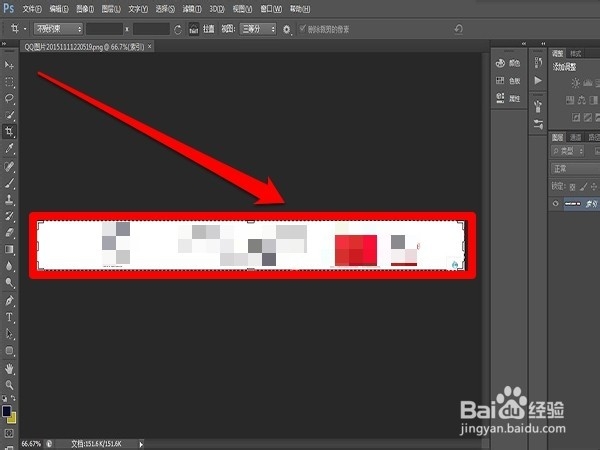Select the Lasso tool
This screenshot has height=450, width=600.
(x=9, y=98)
